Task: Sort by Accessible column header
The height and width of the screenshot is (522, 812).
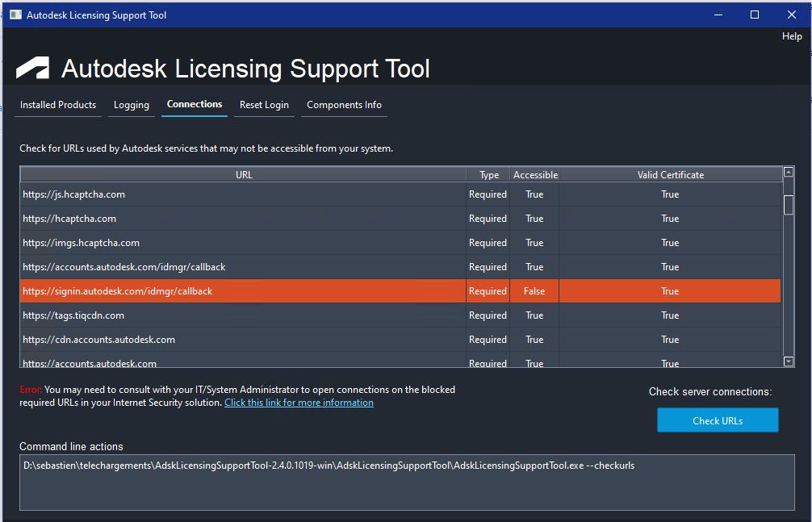Action: (x=535, y=175)
